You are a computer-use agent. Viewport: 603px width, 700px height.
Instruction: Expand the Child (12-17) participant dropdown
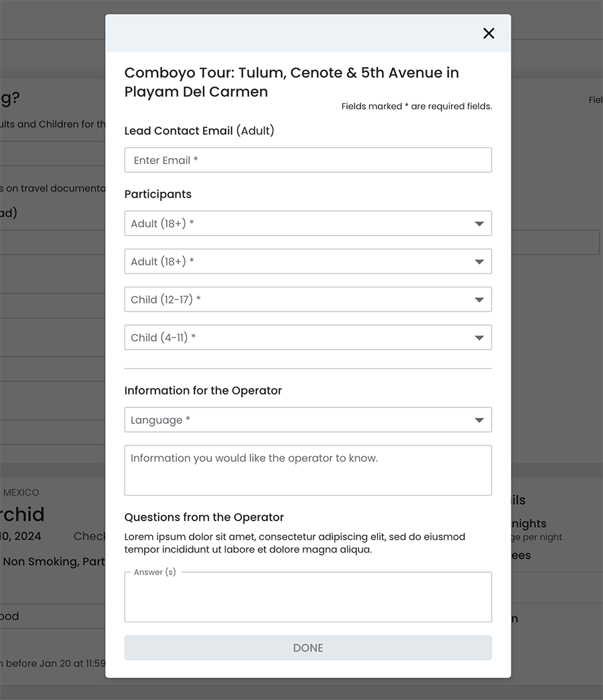pos(295,300)
